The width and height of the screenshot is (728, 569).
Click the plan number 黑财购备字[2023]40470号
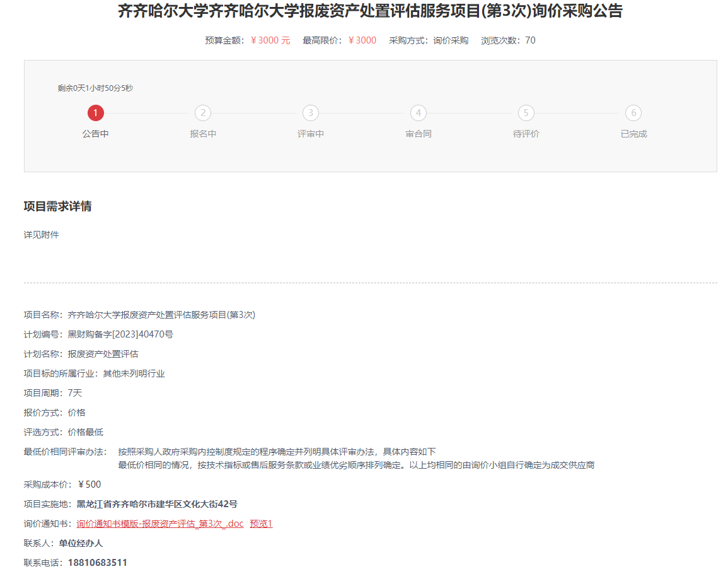[x=120, y=334]
